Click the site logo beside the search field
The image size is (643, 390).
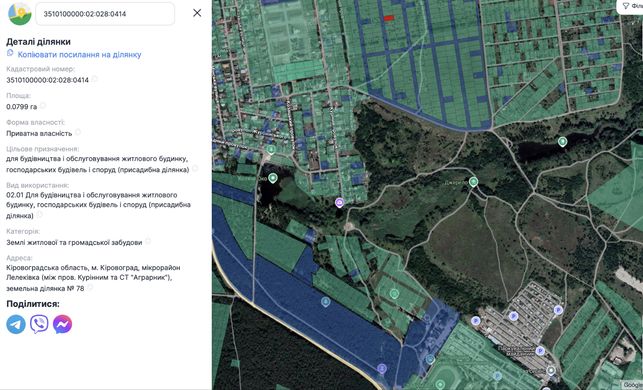(x=20, y=14)
